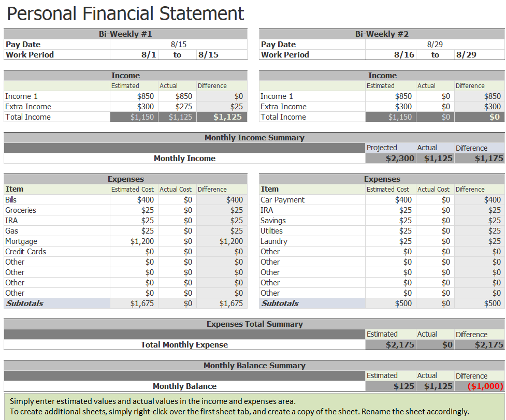
Task: Click the Monthly Income Summary header
Action: (254, 138)
